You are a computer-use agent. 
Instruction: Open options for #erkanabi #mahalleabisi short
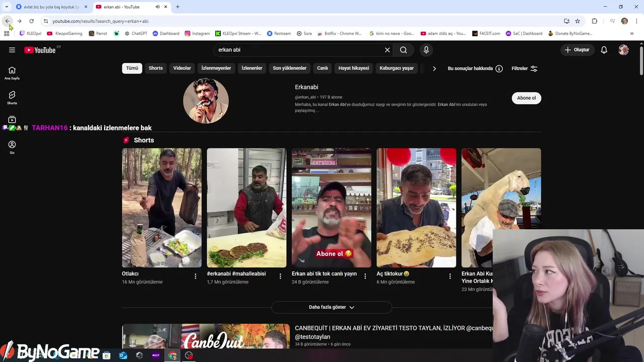pyautogui.click(x=280, y=276)
